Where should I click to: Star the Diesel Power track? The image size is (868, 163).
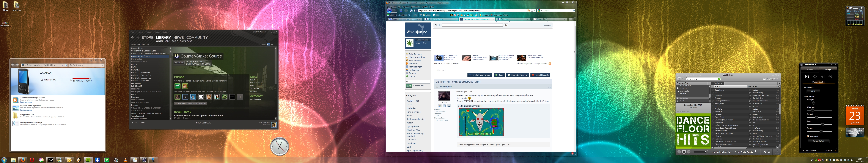713,90
